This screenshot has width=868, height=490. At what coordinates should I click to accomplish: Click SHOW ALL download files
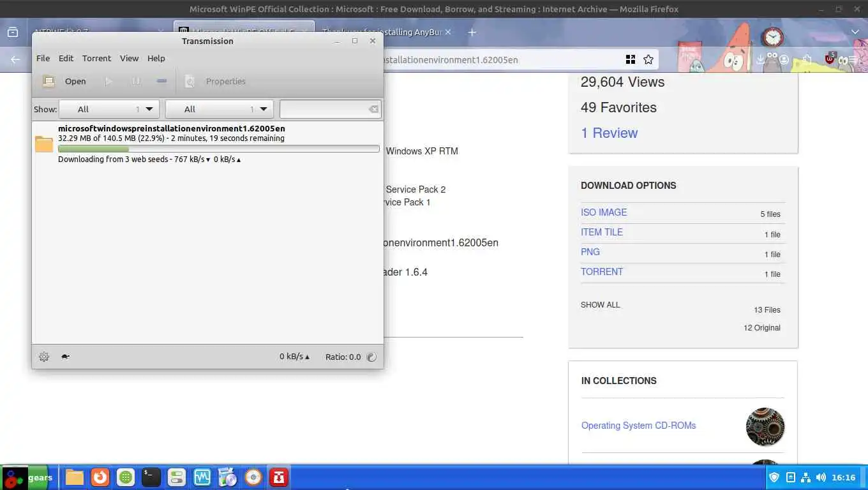coord(600,304)
